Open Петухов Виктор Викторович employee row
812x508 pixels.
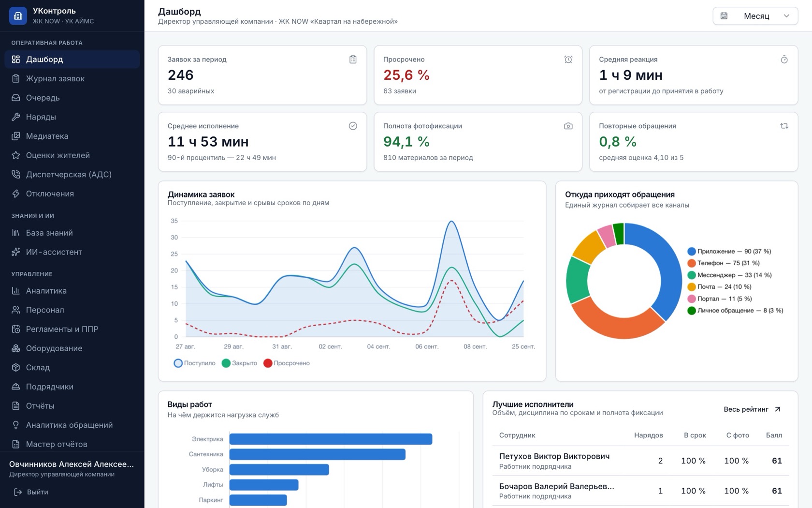coord(640,461)
